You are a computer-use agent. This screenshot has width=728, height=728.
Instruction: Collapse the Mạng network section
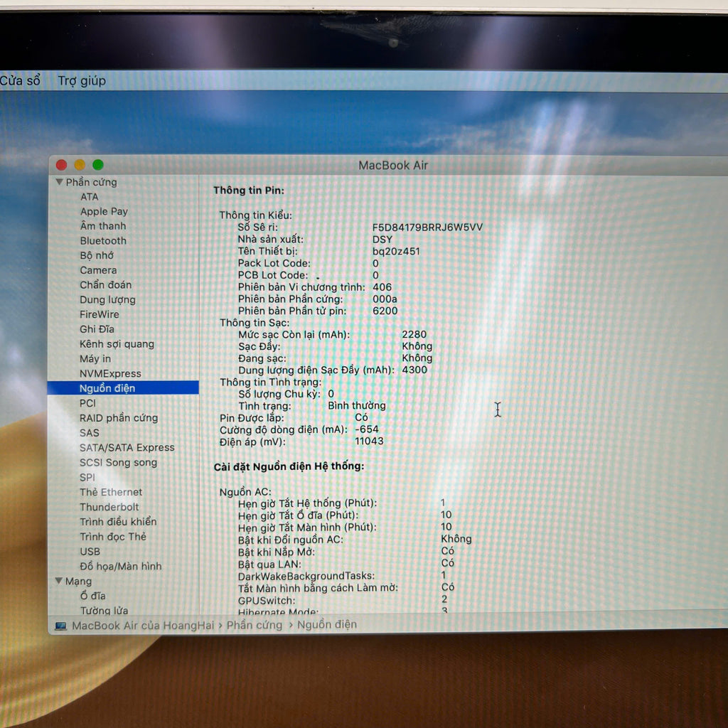[59, 582]
